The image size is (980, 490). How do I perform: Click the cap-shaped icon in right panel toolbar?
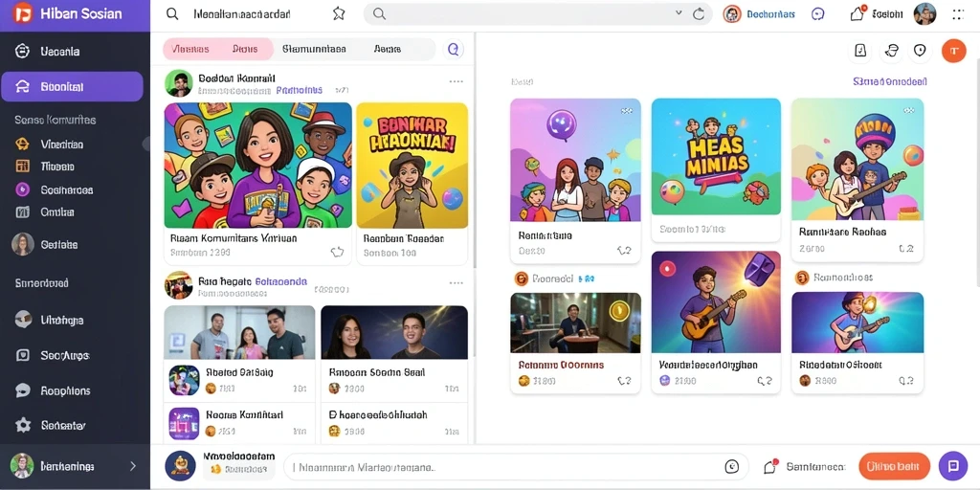click(x=892, y=52)
